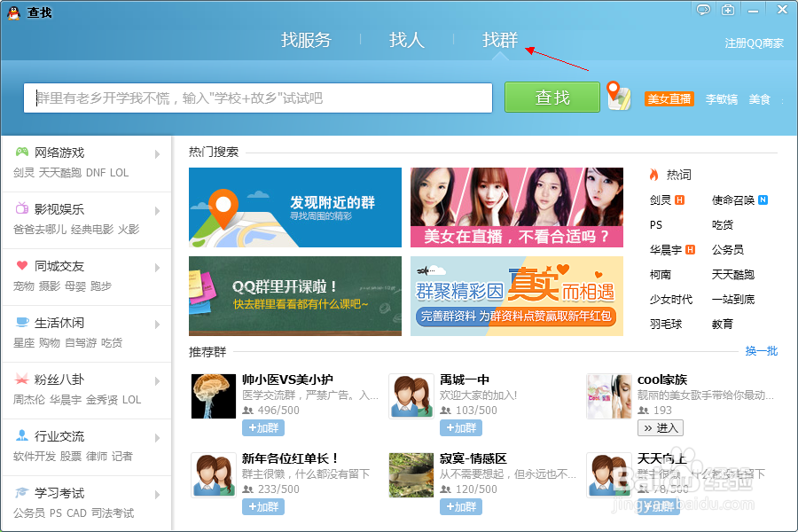Click hot word 羽毛球
Viewport: 798px width, 532px height.
pyautogui.click(x=666, y=324)
